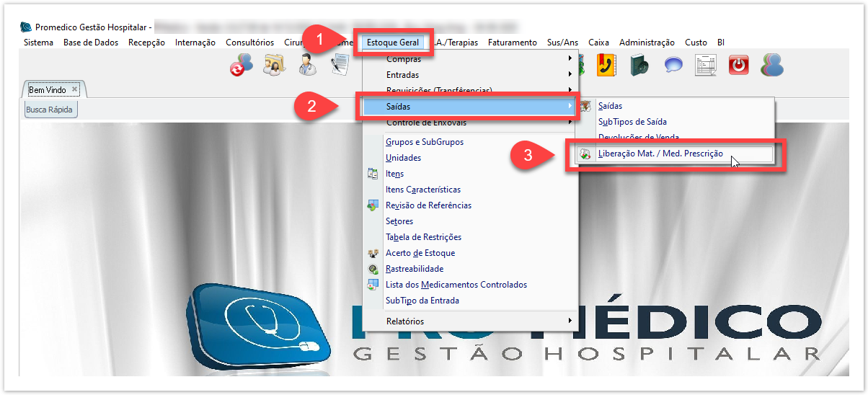
Task: Click the Busca Rápida button
Action: coord(50,110)
